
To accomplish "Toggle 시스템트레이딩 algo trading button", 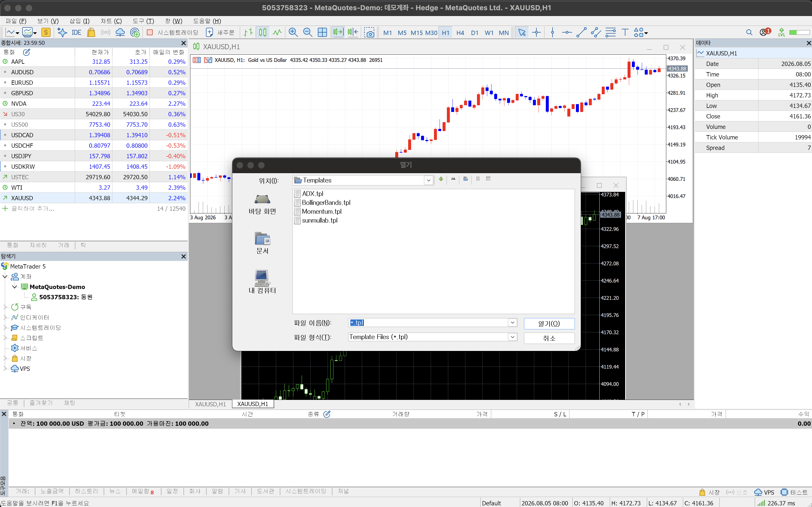I will pos(173,33).
